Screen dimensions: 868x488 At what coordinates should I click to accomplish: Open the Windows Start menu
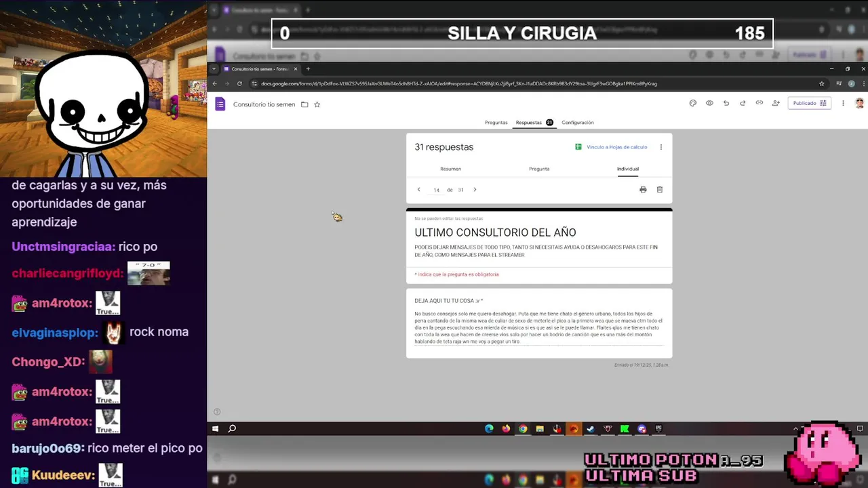pos(216,428)
